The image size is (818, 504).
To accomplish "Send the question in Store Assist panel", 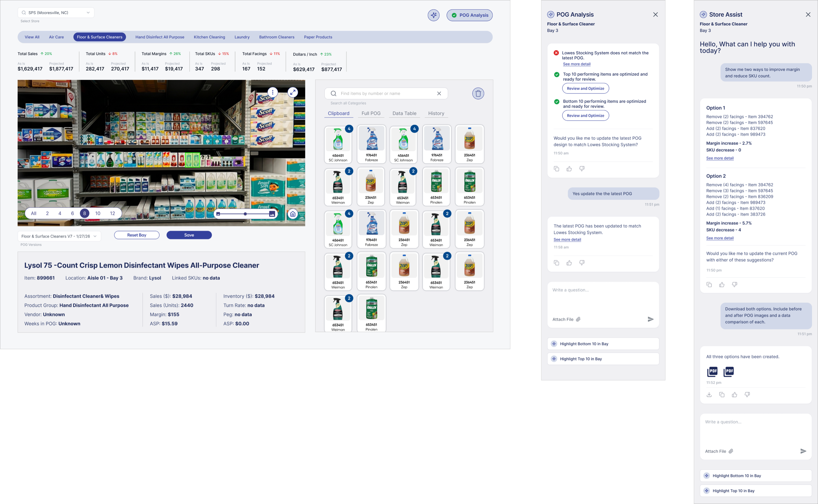I will 803,451.
